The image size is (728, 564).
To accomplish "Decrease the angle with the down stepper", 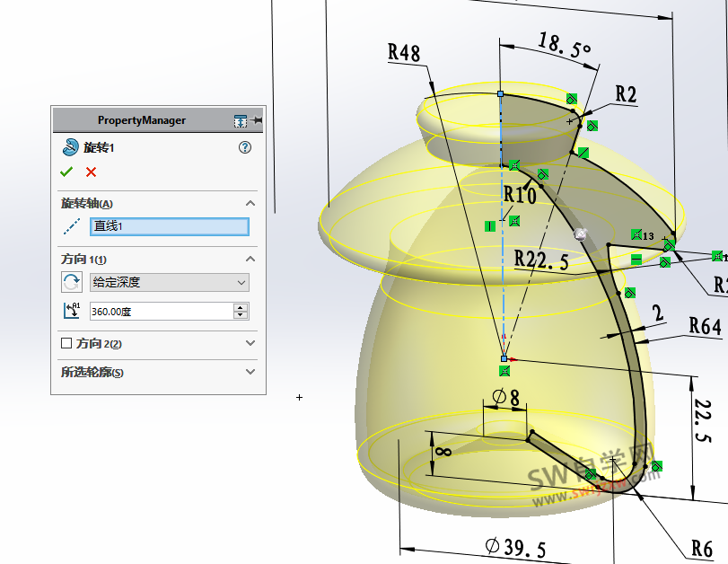I will click(240, 315).
